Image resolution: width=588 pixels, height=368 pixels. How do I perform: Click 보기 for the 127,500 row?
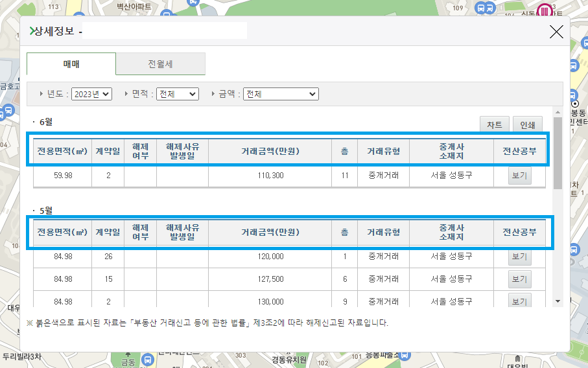(519, 279)
